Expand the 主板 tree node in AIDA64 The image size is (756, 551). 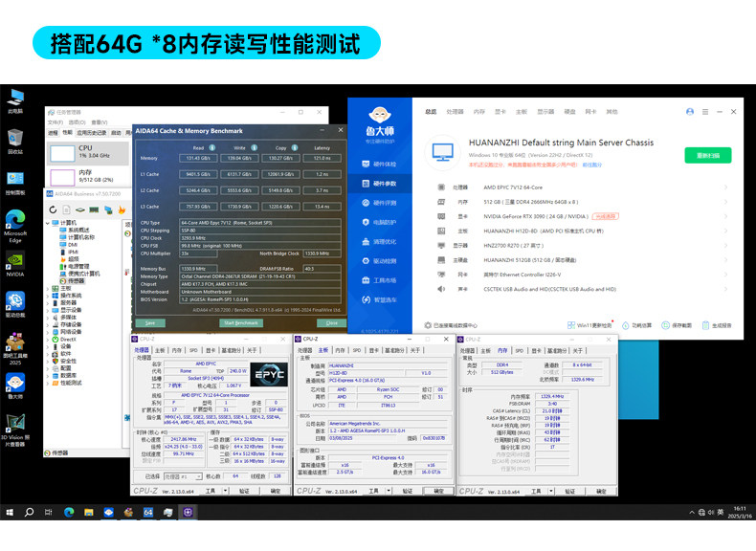tap(47, 288)
